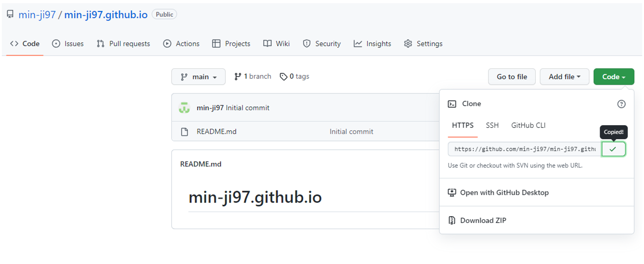Click the Public visibility badge
The height and width of the screenshot is (264, 644).
(164, 15)
